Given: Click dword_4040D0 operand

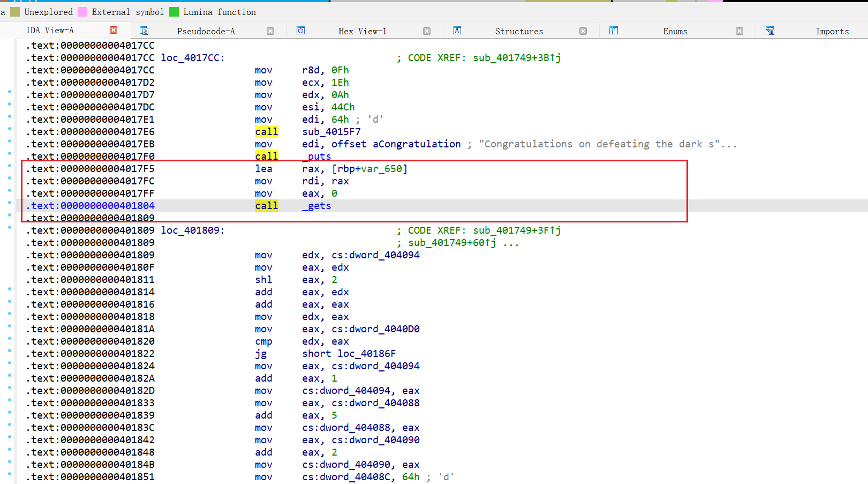Looking at the screenshot, I should 376,329.
